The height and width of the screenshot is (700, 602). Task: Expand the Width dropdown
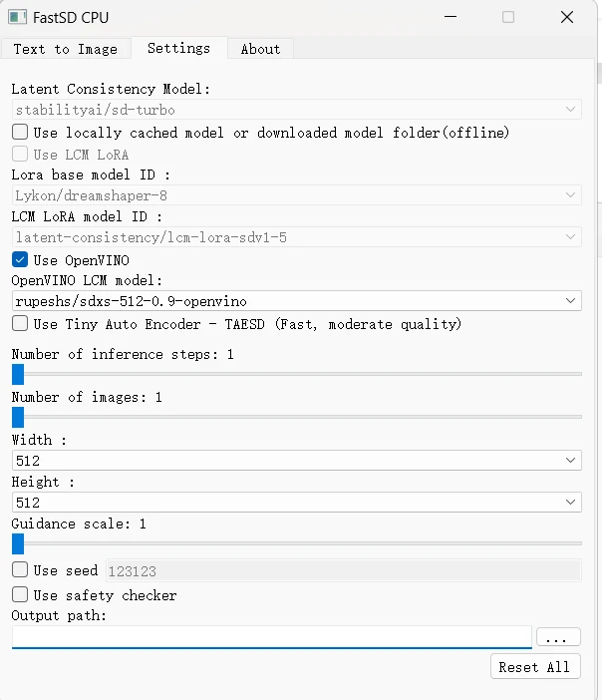click(x=297, y=461)
